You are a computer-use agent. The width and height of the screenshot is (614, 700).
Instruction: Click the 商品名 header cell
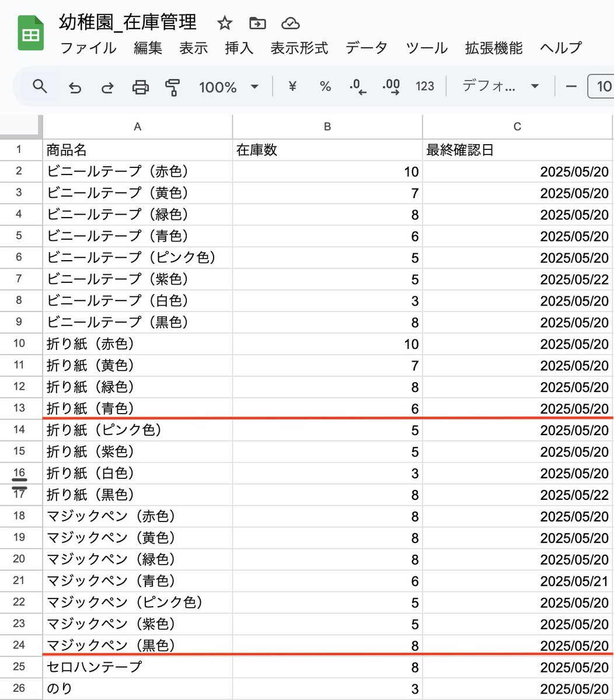[x=138, y=150]
